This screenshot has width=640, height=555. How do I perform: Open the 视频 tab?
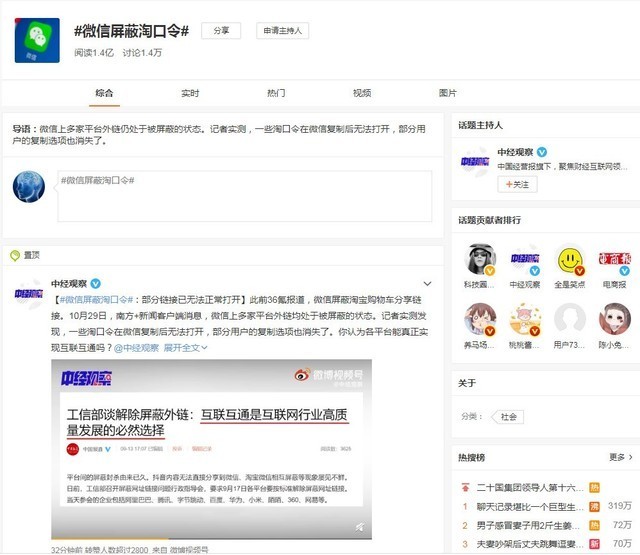pos(362,93)
